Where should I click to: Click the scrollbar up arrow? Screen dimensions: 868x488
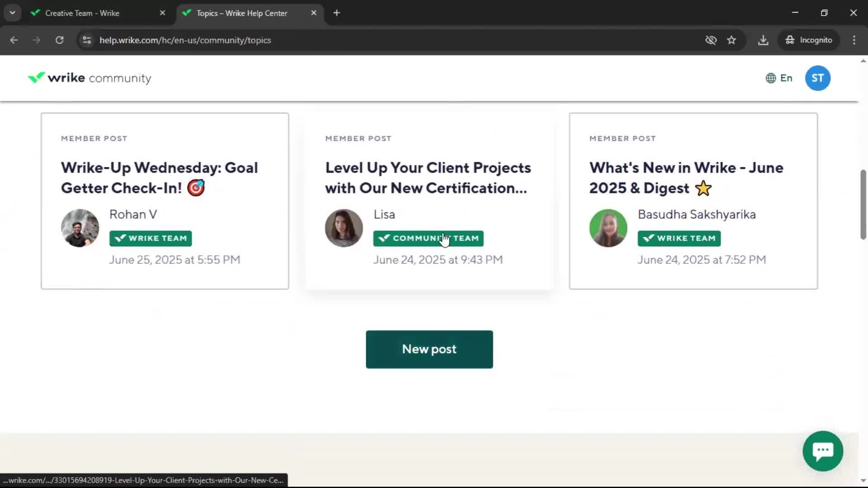tap(863, 61)
